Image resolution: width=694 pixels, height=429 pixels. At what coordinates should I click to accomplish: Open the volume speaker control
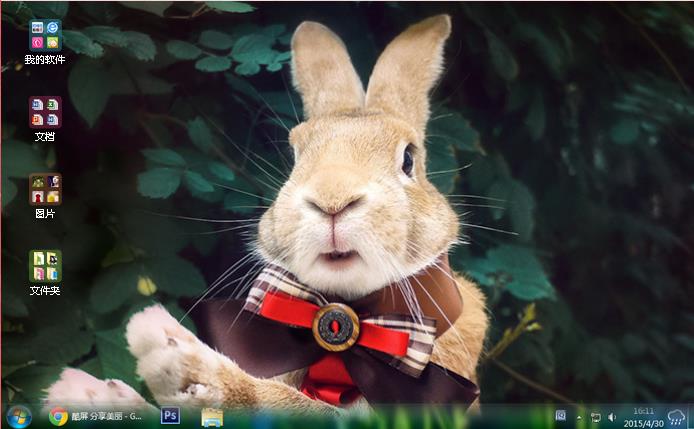tap(612, 417)
